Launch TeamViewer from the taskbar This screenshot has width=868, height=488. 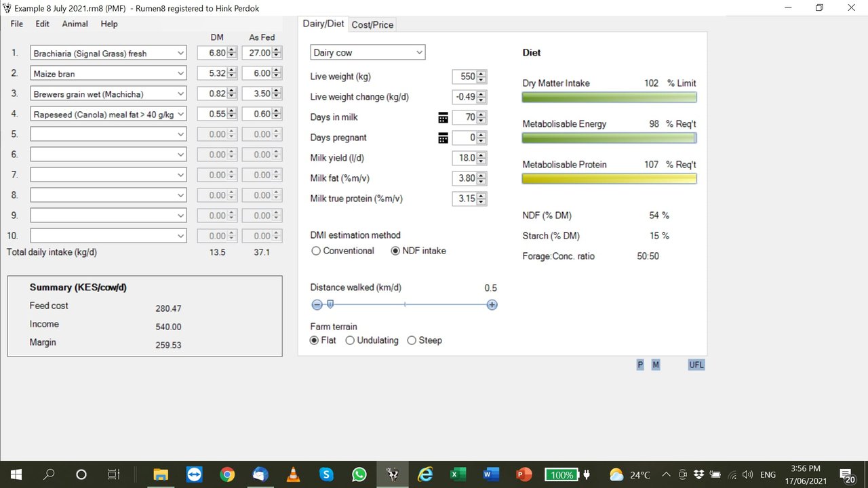[x=194, y=474]
